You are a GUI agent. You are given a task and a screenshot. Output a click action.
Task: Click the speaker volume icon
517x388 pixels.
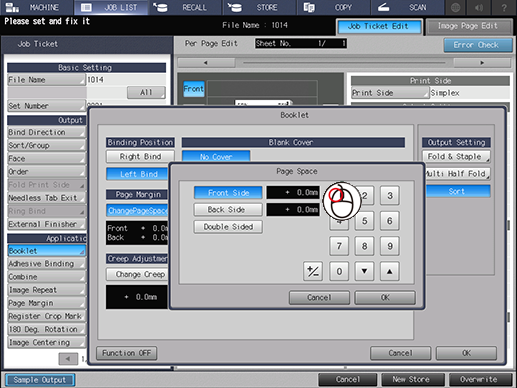479,7
